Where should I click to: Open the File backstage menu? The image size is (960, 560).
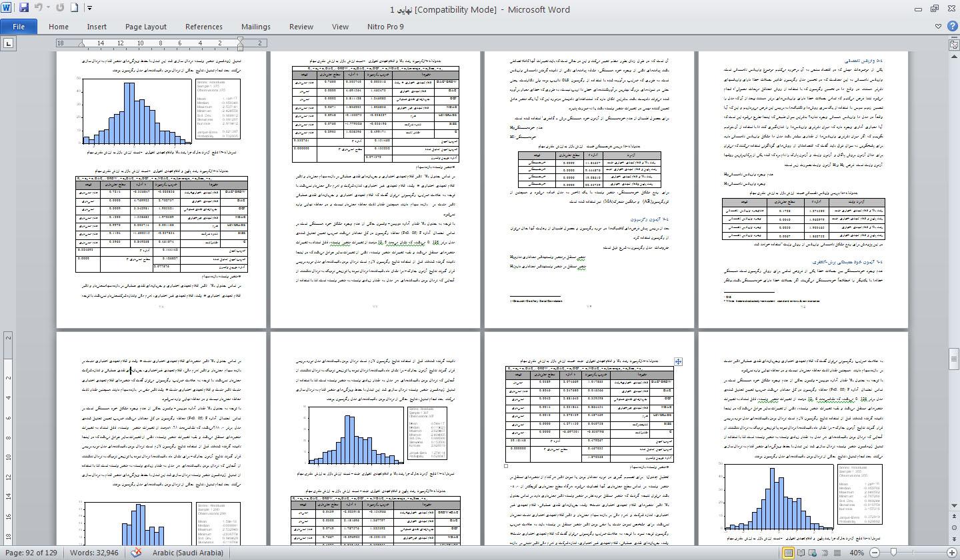(19, 27)
